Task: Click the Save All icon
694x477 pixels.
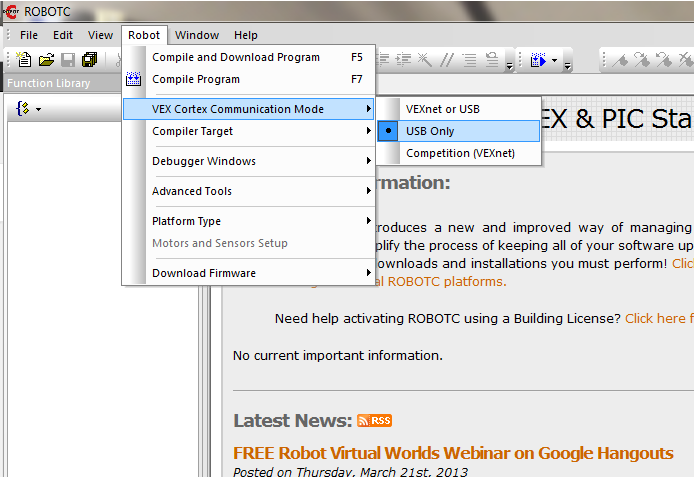Action: point(89,60)
